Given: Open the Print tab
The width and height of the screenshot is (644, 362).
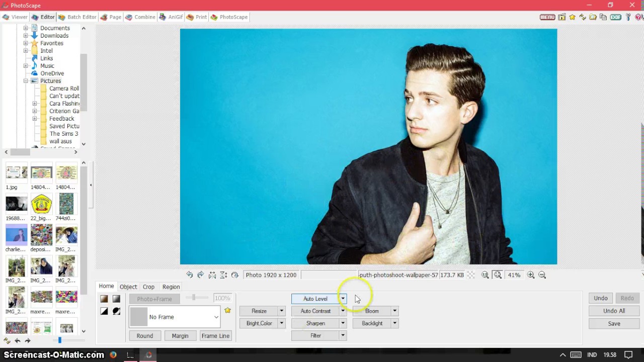Looking at the screenshot, I should click(x=197, y=17).
